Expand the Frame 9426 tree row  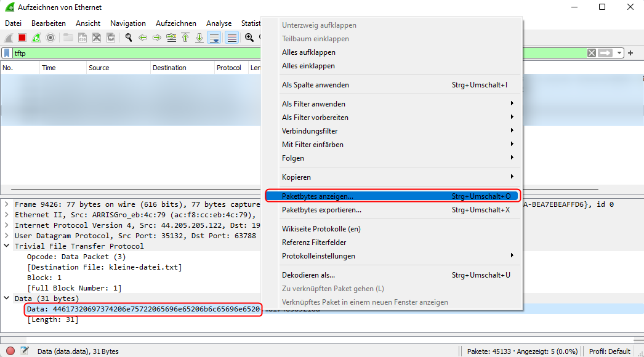(7, 204)
